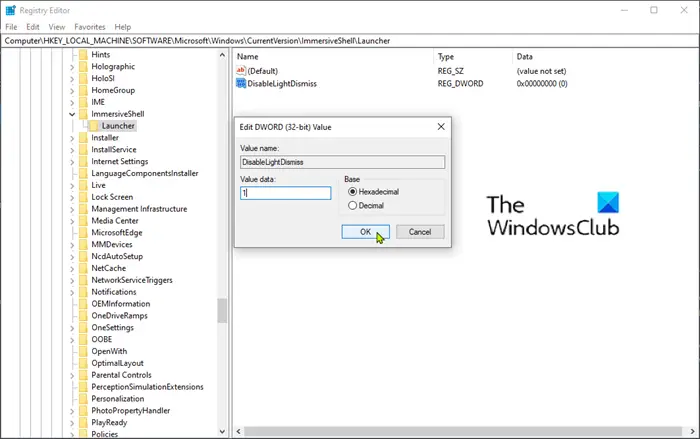The width and height of the screenshot is (700, 439).
Task: Select the PerceptionSimulationExtensions key
Action: point(147,387)
